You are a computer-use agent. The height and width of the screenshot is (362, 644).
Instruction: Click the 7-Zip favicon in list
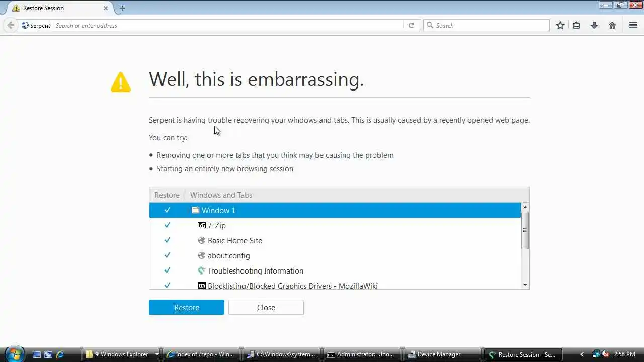pyautogui.click(x=202, y=225)
